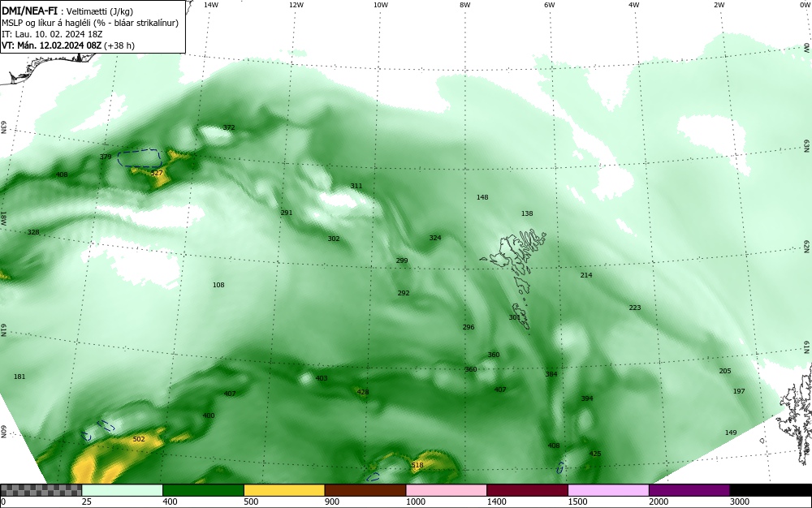Click the map value "384"

point(551,374)
